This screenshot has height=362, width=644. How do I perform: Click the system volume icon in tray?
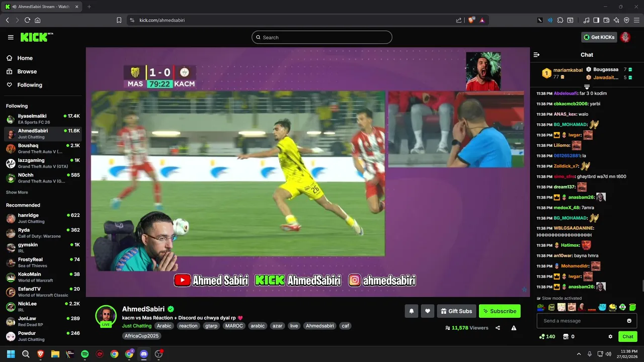(609, 354)
